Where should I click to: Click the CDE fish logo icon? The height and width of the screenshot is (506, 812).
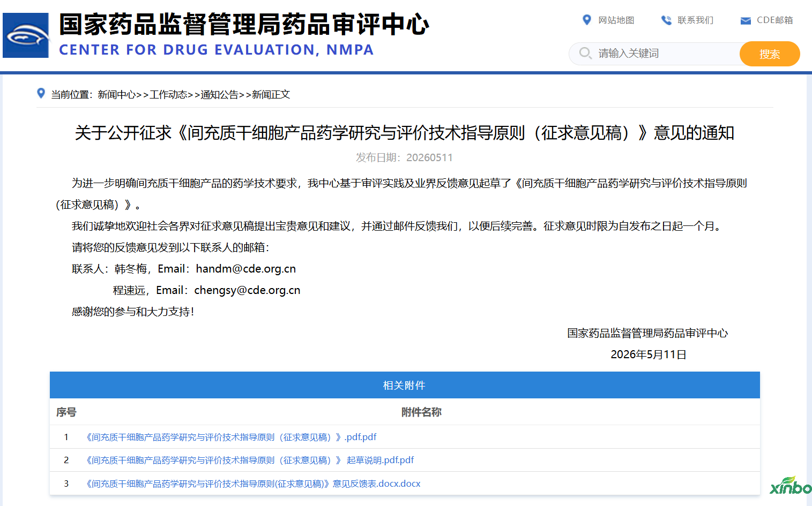pyautogui.click(x=26, y=35)
